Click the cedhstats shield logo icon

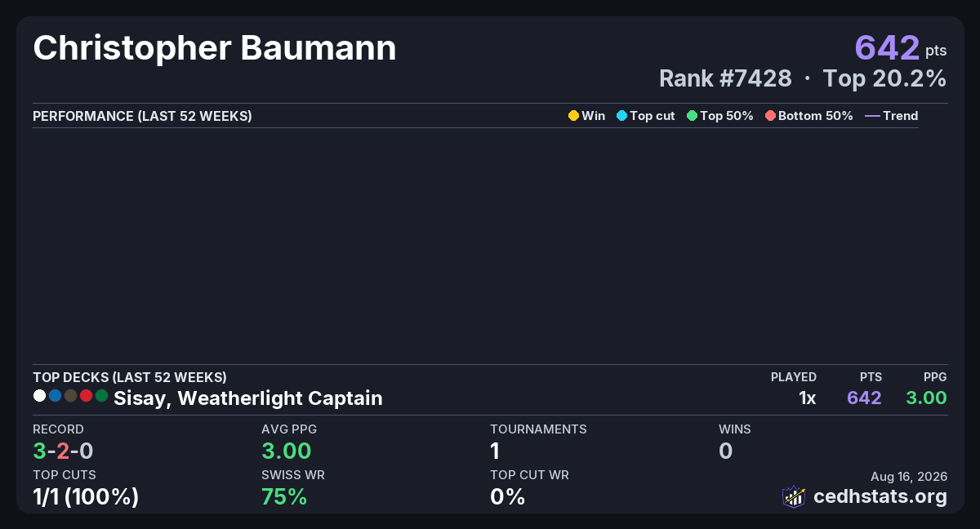coord(794,496)
